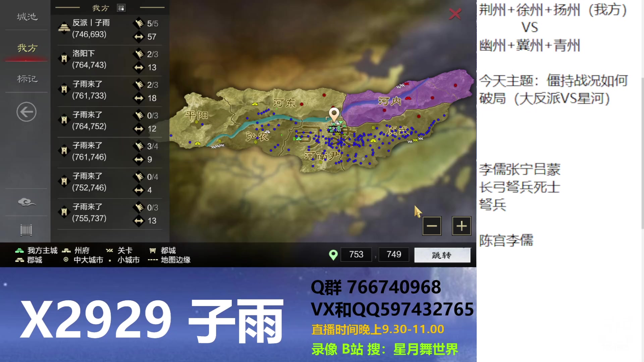The image size is (644, 362).
Task: Click the 跳转 jump button
Action: pos(442,255)
